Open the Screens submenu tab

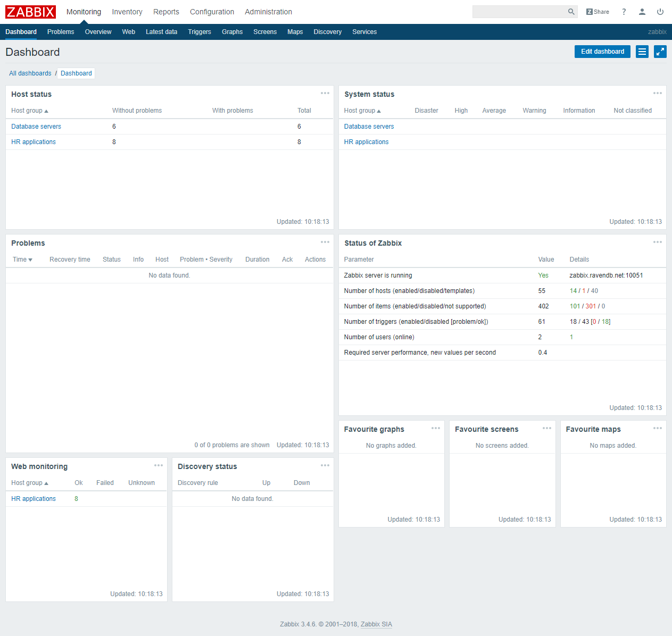click(265, 32)
